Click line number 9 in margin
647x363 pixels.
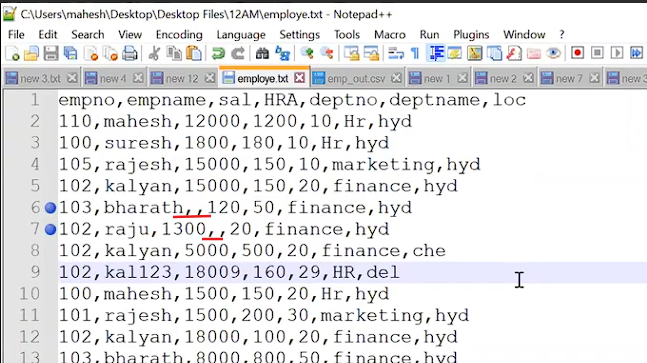[35, 272]
